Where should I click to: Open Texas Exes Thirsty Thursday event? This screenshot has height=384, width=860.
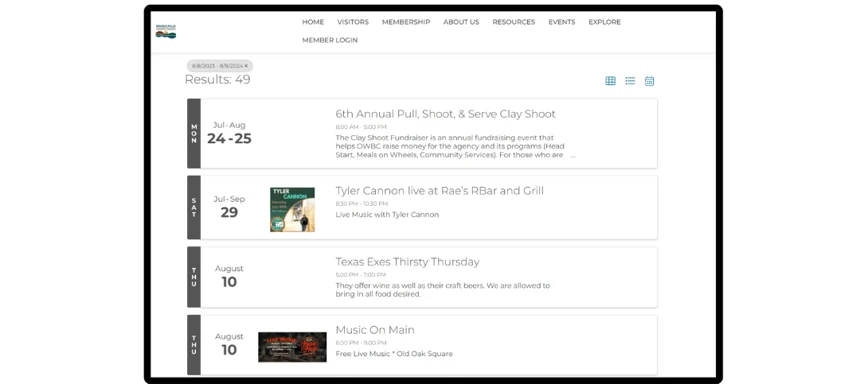pyautogui.click(x=407, y=262)
